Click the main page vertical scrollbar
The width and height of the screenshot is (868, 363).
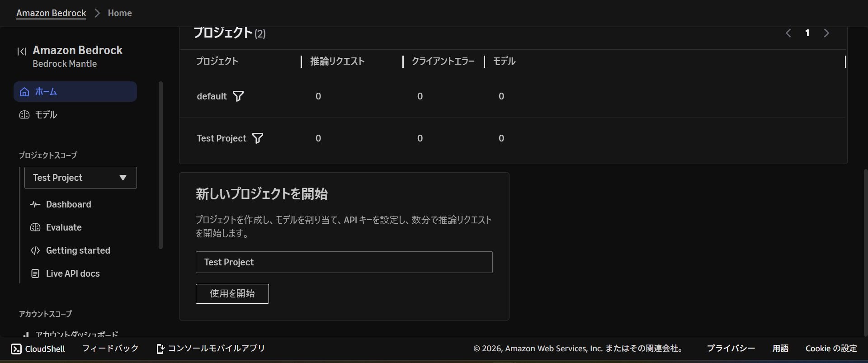tap(865, 252)
